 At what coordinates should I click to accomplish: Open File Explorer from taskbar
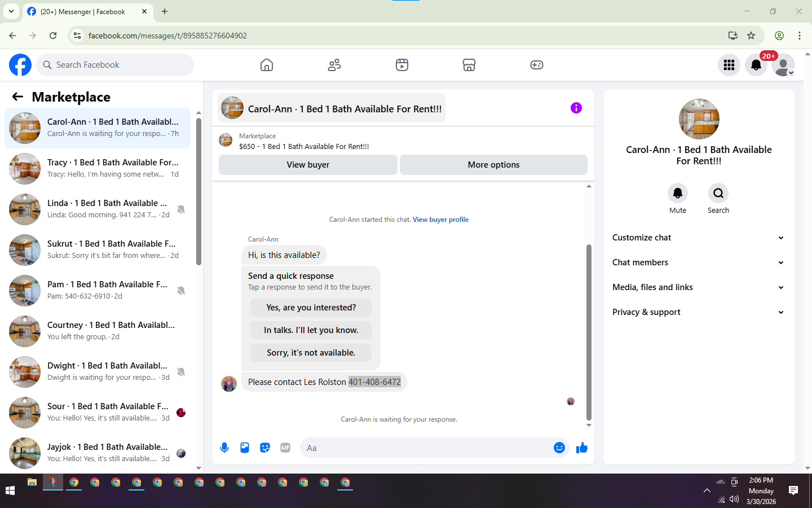click(x=32, y=482)
